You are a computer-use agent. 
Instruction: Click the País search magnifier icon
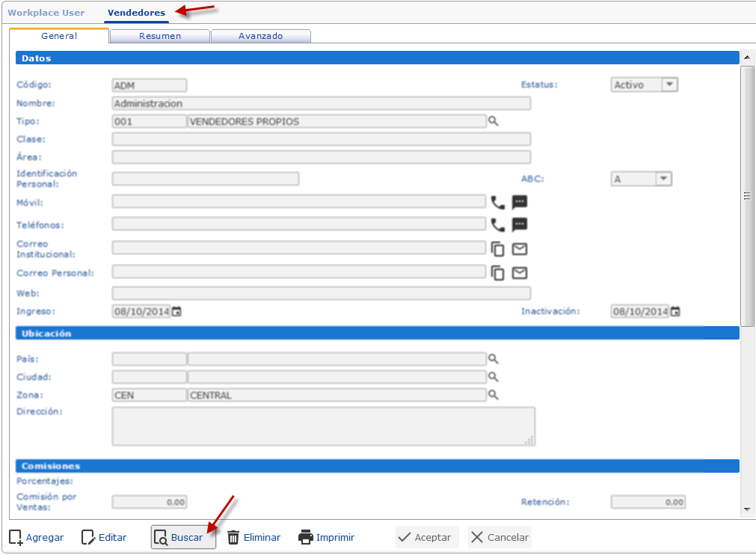coord(493,359)
